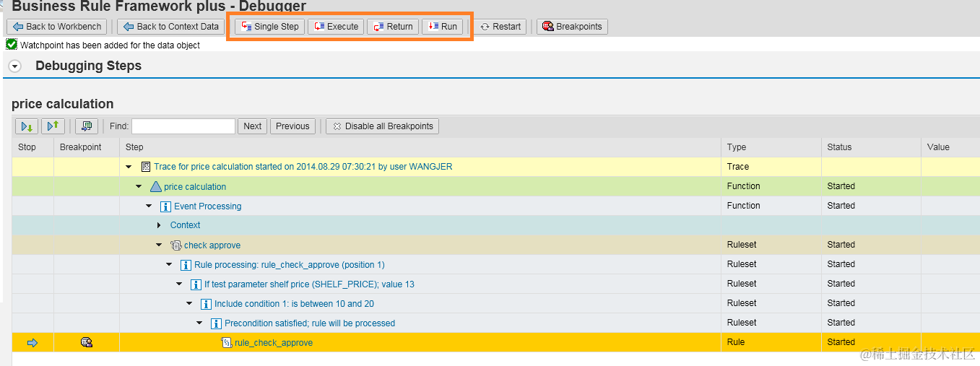Click the price calculation triangle function icon
Image resolution: width=980 pixels, height=366 pixels.
[x=155, y=187]
